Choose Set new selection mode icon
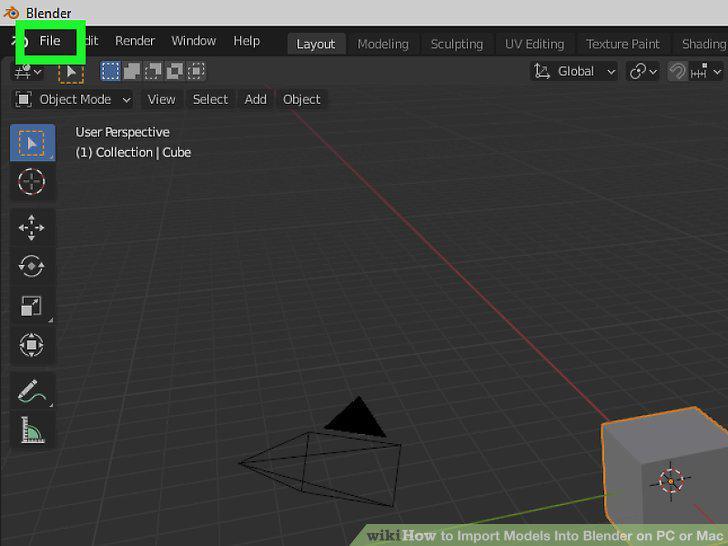Image resolution: width=728 pixels, height=546 pixels. click(110, 71)
